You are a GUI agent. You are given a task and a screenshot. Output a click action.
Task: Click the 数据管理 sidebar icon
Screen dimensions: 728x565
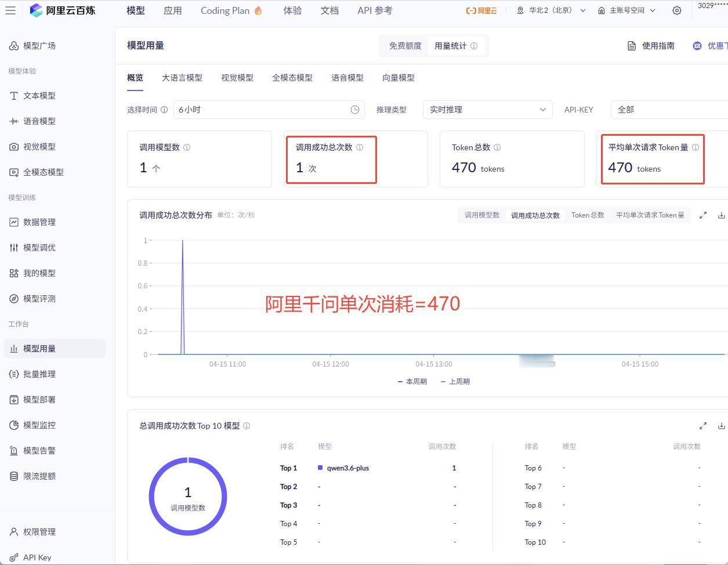click(x=14, y=222)
